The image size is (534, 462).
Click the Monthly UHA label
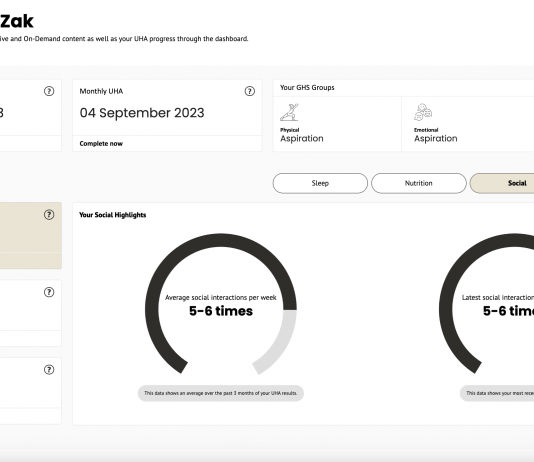pos(101,91)
